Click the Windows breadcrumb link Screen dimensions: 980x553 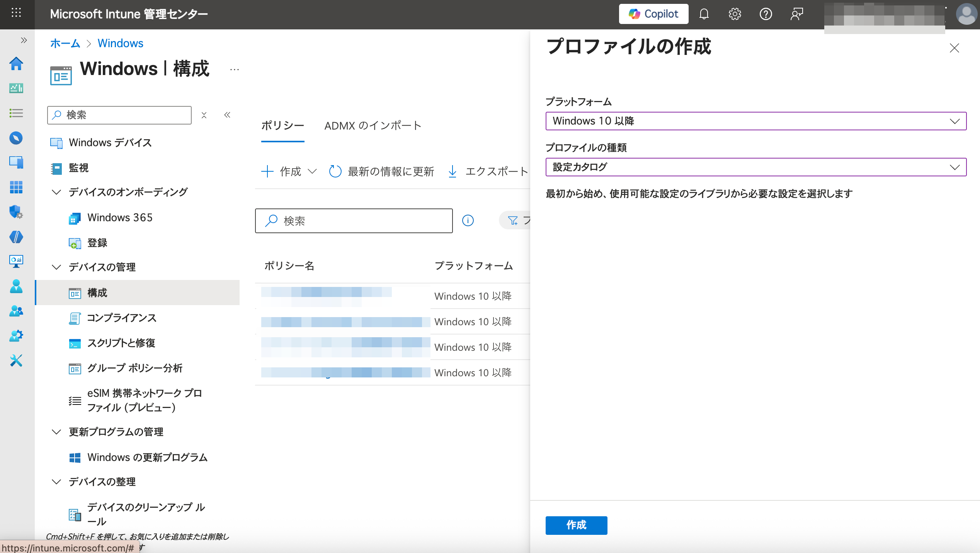click(120, 43)
